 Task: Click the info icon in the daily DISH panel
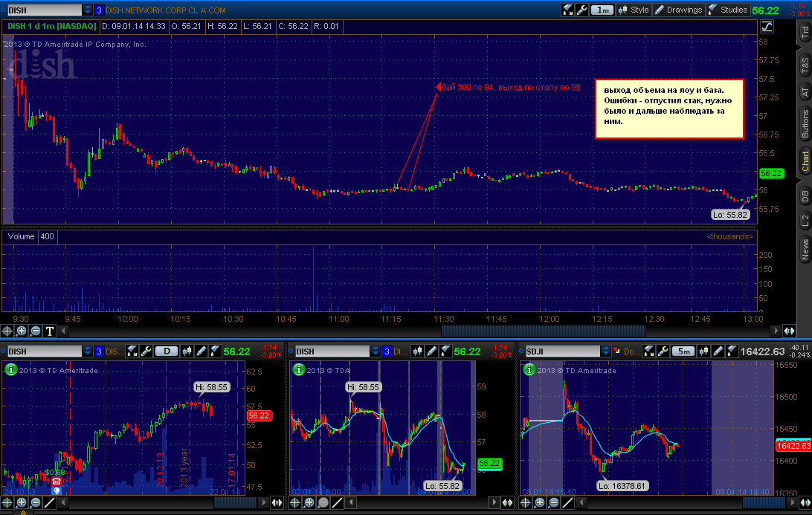coord(10,369)
